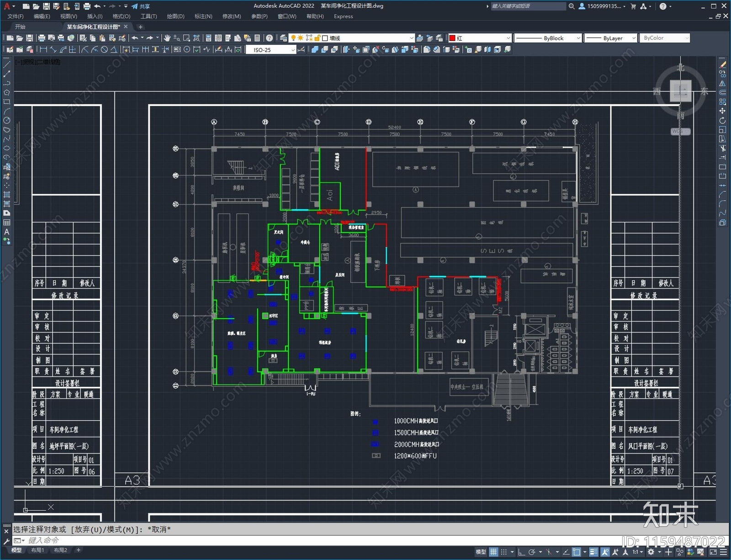
Task: Click the red color swatch in properties toolbar
Action: tap(452, 38)
